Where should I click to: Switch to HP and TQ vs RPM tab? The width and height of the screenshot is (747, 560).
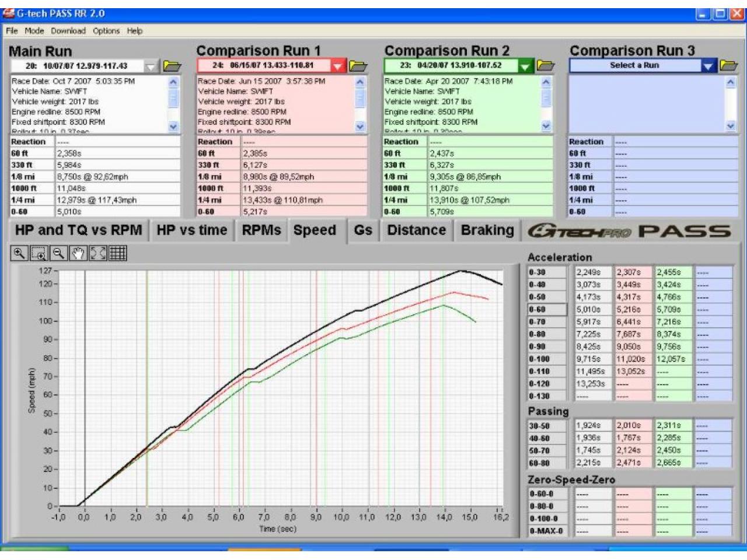click(x=78, y=230)
